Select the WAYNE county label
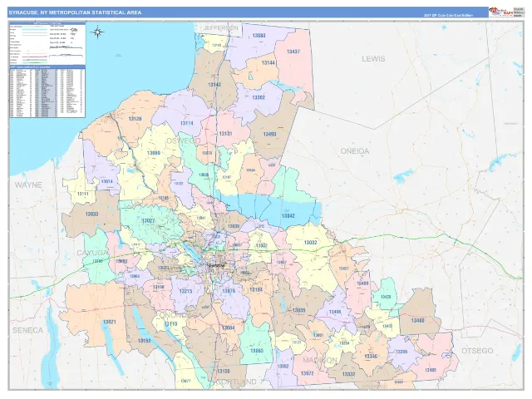The width and height of the screenshot is (532, 399). 28,185
